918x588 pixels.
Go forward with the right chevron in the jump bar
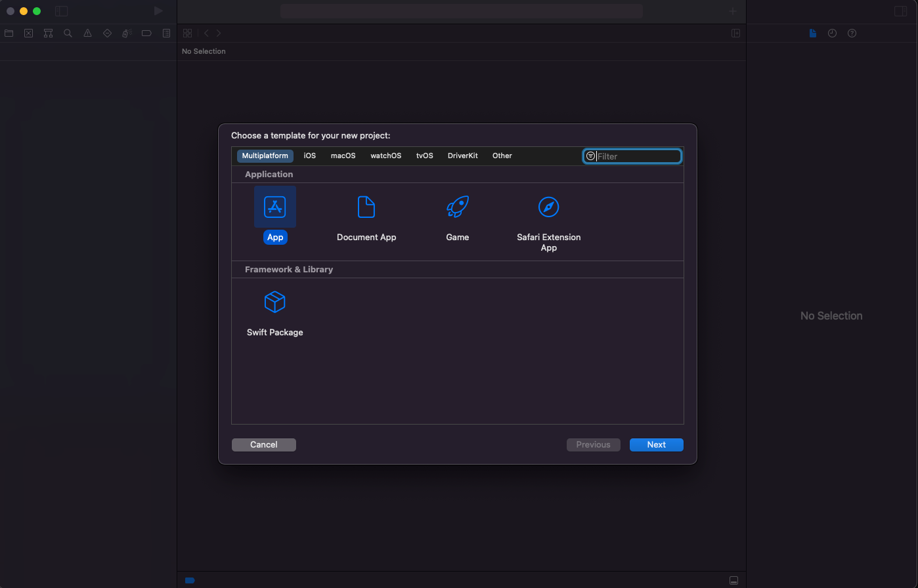pos(219,33)
